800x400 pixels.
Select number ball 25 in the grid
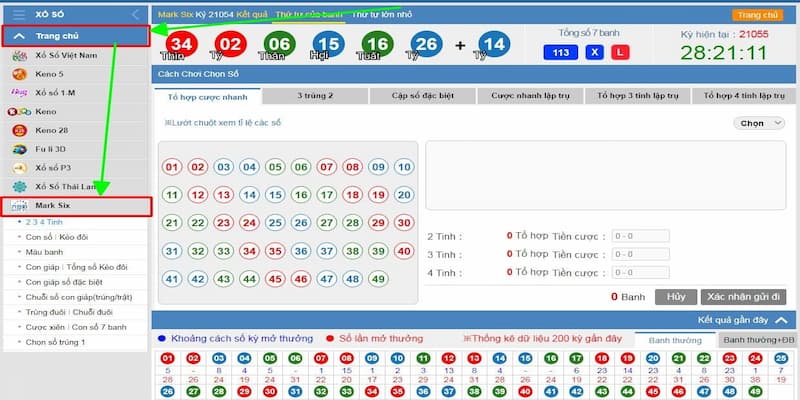point(274,223)
